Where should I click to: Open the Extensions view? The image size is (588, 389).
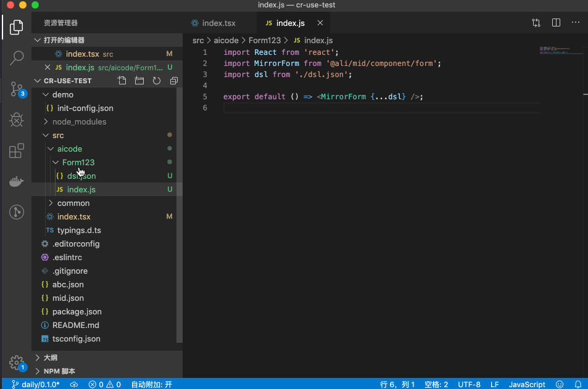(x=17, y=151)
